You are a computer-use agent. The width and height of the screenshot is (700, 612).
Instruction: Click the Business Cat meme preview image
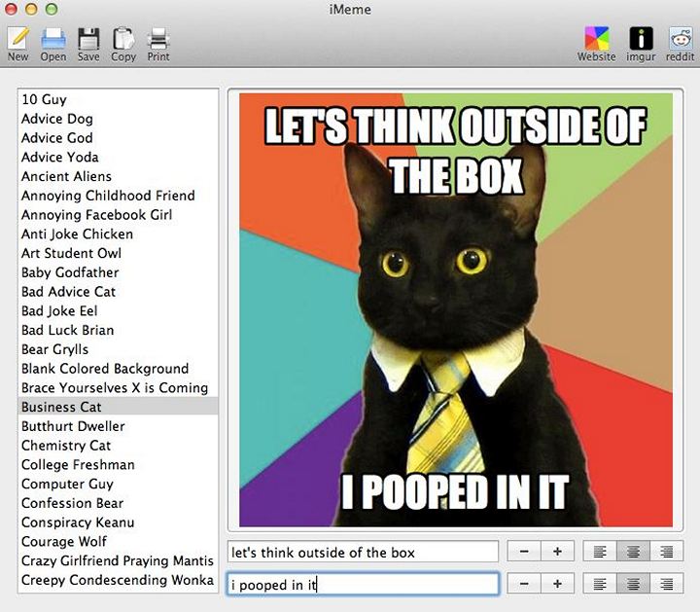click(456, 310)
